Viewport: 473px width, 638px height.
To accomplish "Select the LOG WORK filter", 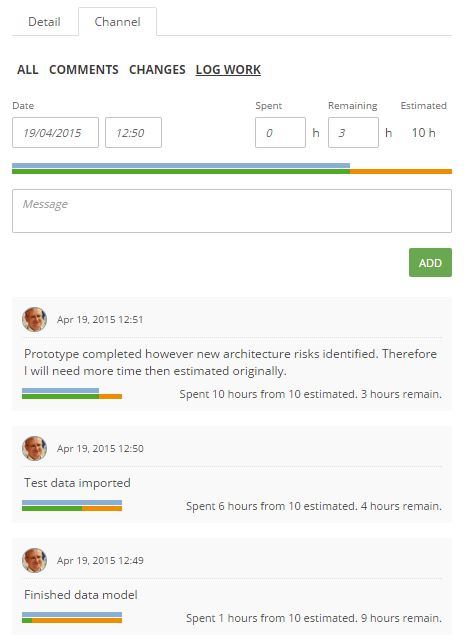I will coord(228,70).
